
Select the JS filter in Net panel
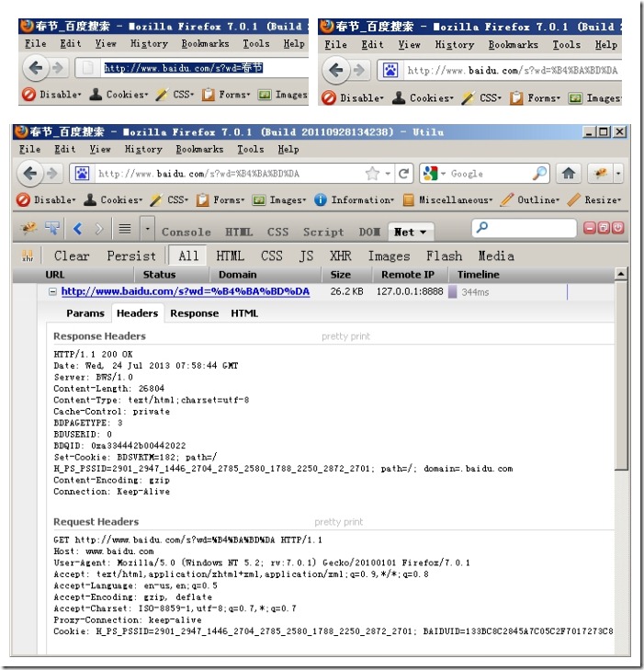point(306,256)
